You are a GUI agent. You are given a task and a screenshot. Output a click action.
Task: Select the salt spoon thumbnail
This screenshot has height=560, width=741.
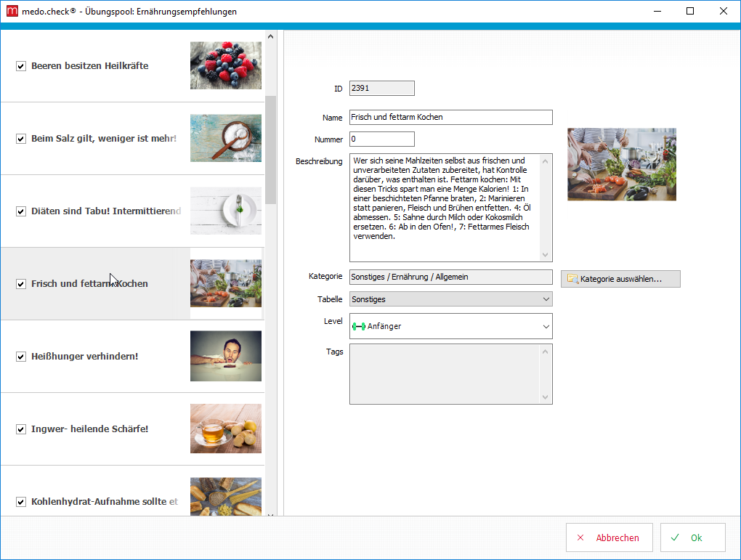[226, 138]
